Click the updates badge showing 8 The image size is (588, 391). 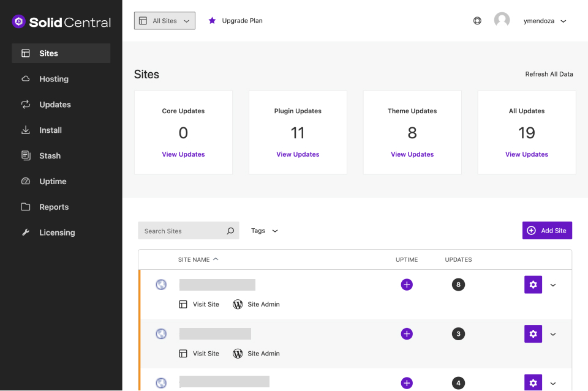tap(458, 285)
